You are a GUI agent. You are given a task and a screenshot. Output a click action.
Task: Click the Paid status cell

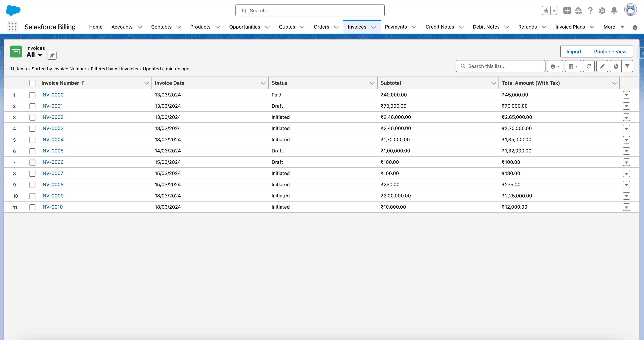click(276, 95)
